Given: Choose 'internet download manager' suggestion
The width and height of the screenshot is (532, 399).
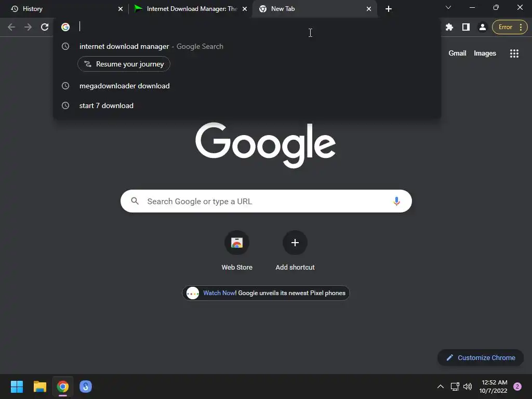Looking at the screenshot, I should tap(247, 46).
